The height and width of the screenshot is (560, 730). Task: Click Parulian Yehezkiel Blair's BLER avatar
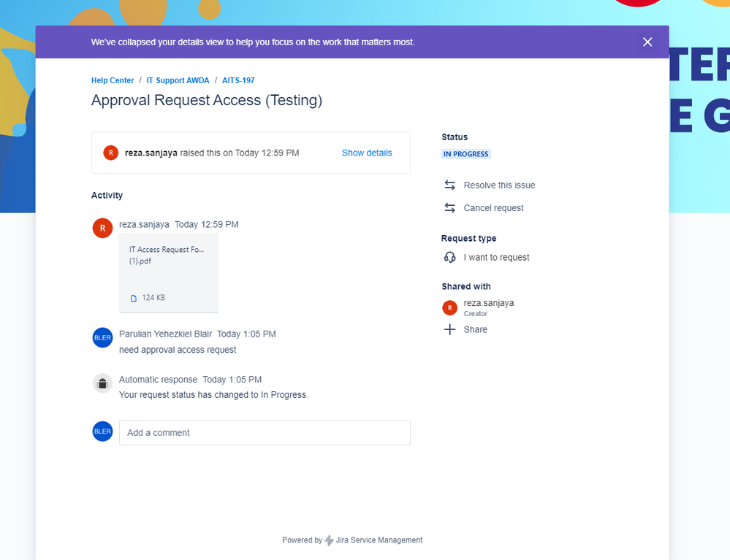tap(102, 337)
